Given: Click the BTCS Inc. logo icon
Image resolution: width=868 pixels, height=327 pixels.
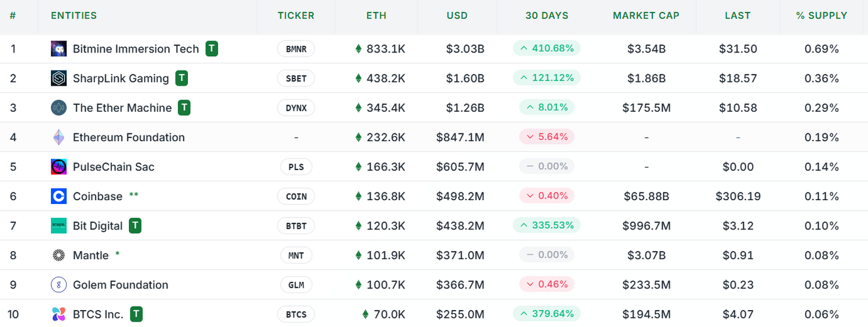Looking at the screenshot, I should click(x=59, y=315).
